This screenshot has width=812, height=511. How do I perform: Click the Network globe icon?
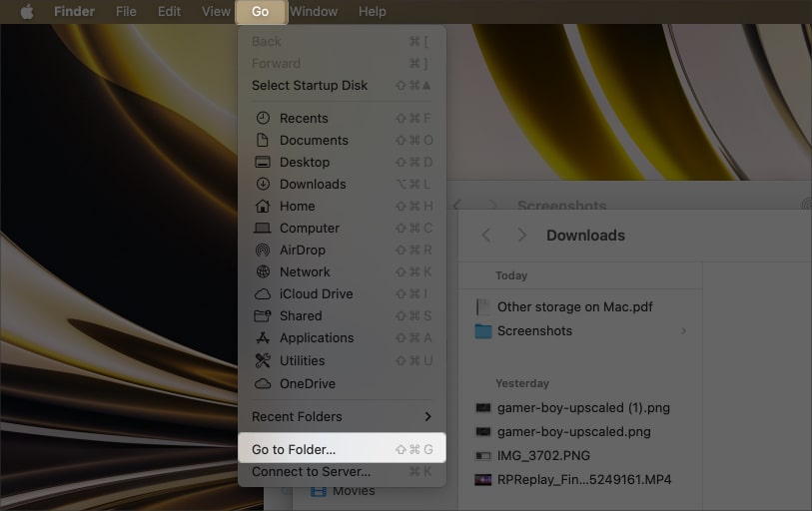click(263, 271)
